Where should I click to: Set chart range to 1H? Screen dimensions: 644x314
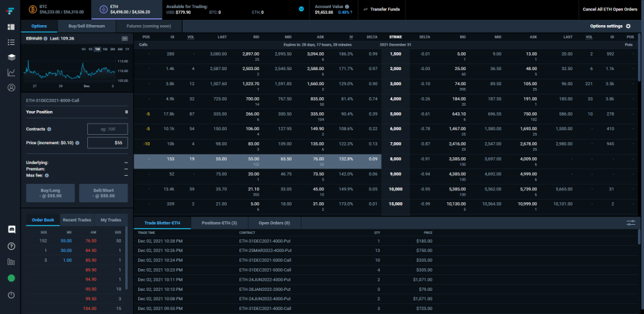click(x=83, y=50)
